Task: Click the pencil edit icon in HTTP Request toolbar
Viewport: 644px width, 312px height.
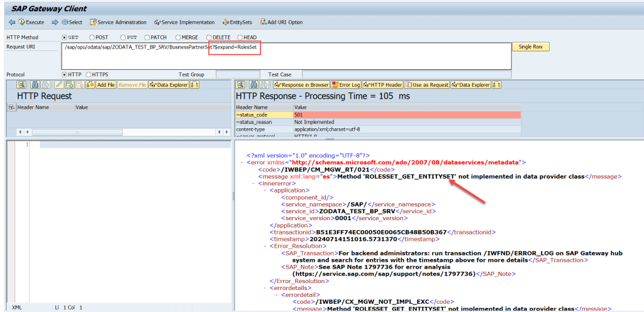Action: click(59, 84)
